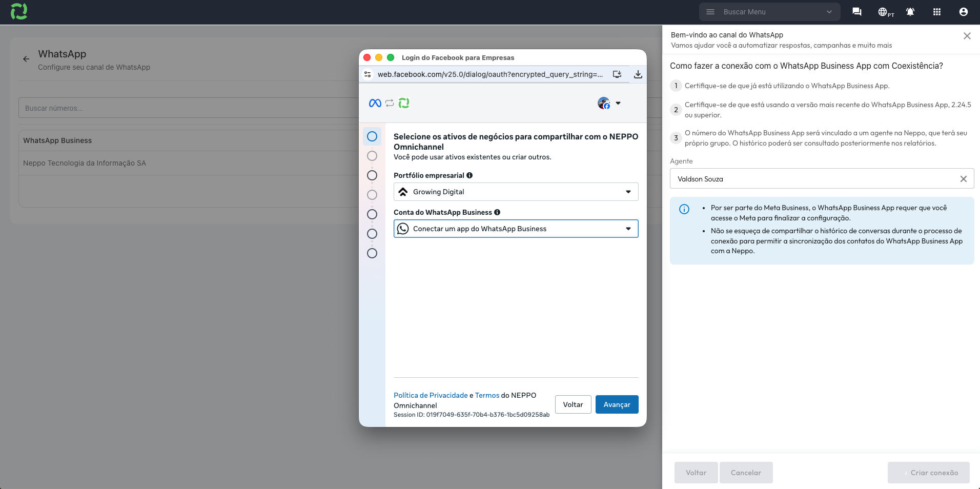Open the apps grid icon

[x=937, y=12]
